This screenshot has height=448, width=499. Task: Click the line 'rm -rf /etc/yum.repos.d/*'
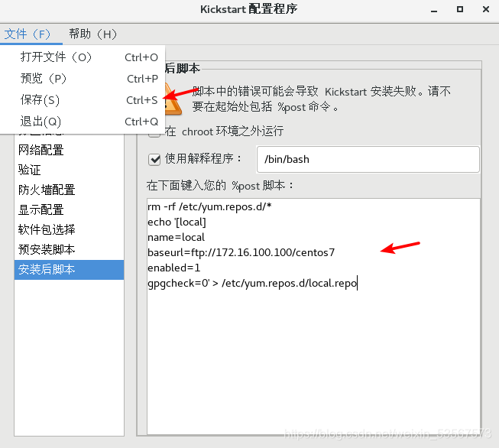(209, 206)
